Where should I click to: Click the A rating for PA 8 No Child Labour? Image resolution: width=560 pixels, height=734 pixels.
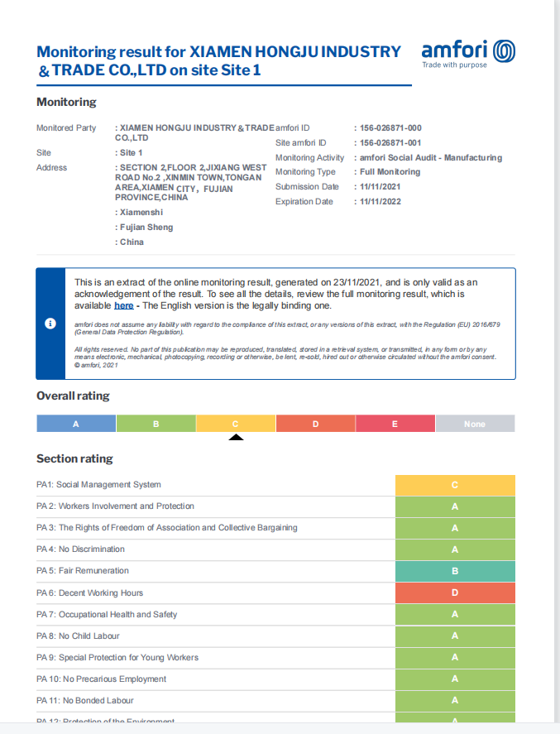455,636
